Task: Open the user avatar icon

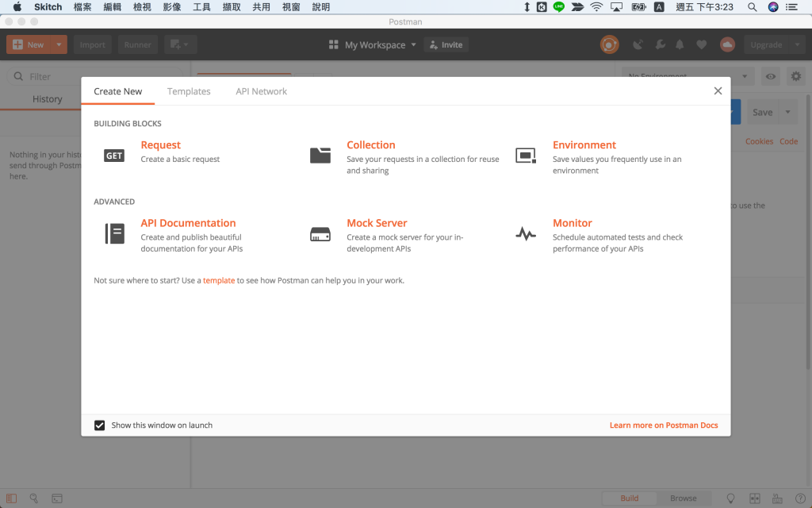Action: pos(728,44)
